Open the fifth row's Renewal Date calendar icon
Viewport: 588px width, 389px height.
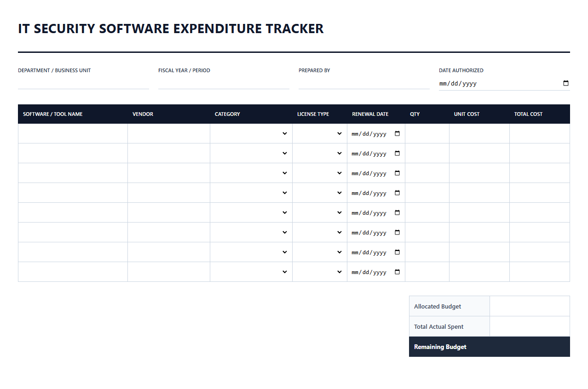(398, 212)
